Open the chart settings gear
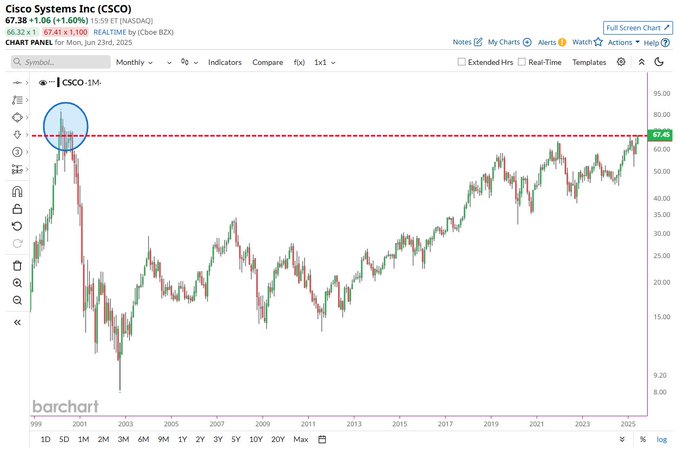The image size is (679, 449). coord(621,62)
